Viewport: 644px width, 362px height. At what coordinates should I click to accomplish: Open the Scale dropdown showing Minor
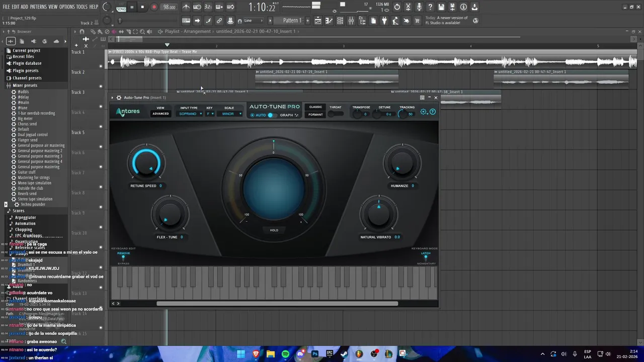pyautogui.click(x=230, y=114)
